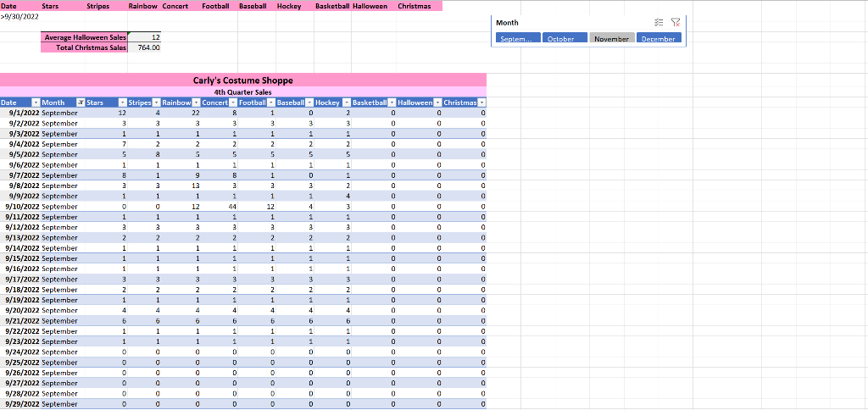The image size is (868, 410).
Task: Open the Football column filter dropdown
Action: pyautogui.click(x=271, y=102)
